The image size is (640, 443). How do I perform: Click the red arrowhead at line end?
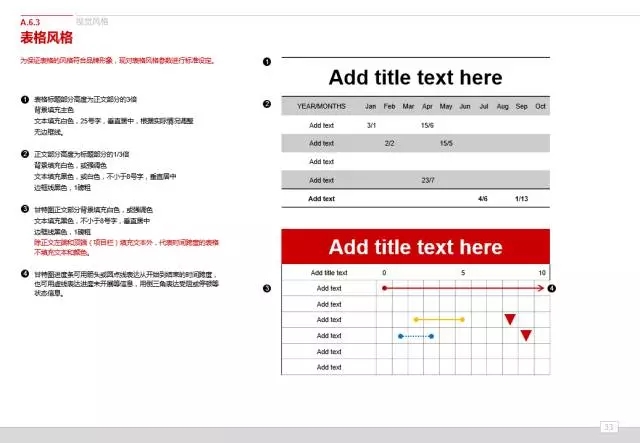tap(541, 288)
